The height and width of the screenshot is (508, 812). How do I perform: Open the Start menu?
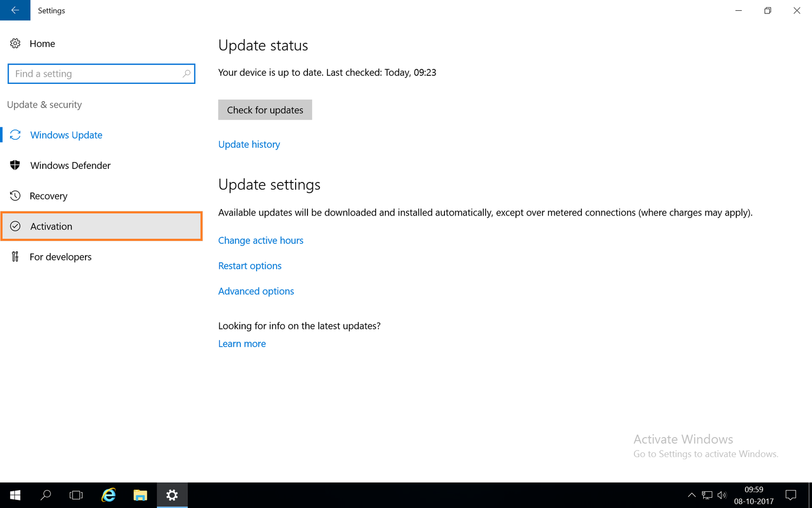15,495
